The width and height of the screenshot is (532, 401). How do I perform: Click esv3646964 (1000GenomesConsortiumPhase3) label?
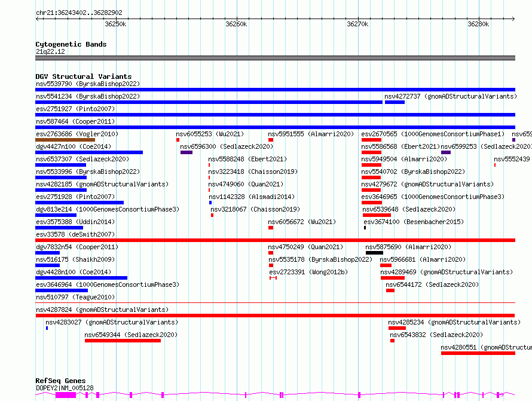point(108,284)
